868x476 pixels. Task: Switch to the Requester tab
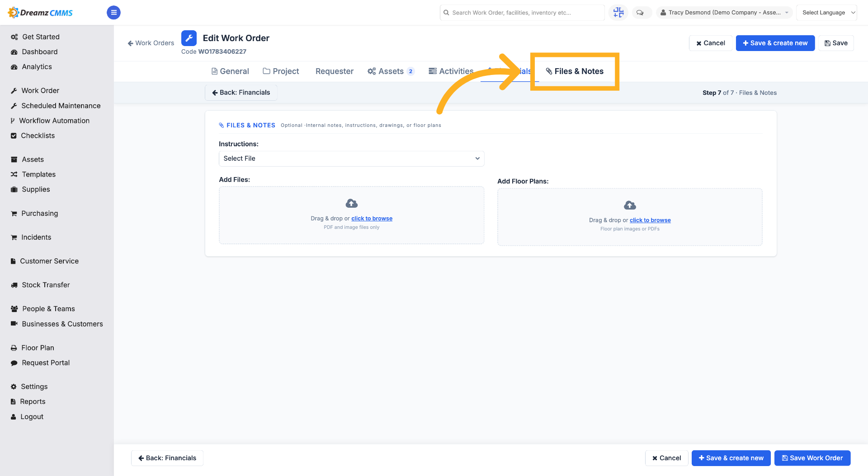pyautogui.click(x=335, y=71)
